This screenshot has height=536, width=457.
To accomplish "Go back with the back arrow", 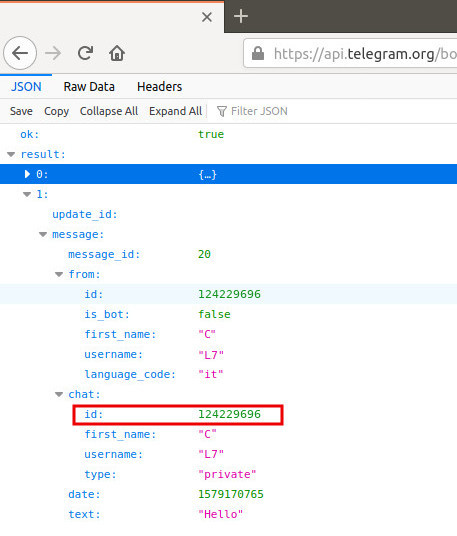I will 20,53.
